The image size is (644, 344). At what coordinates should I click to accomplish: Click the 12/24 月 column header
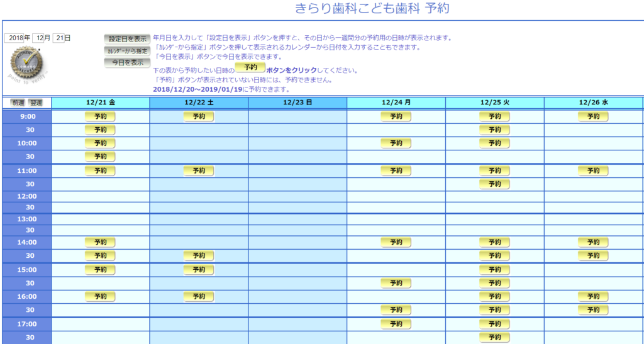(396, 103)
